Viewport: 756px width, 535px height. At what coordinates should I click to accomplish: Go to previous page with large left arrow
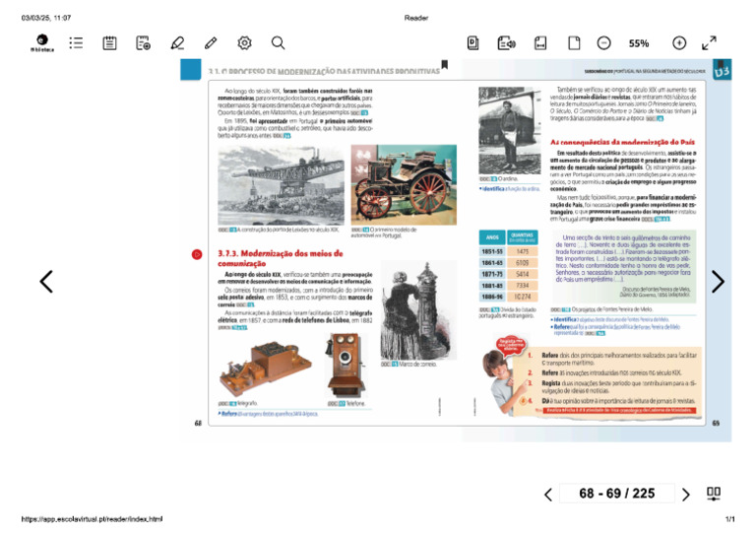pos(46,282)
